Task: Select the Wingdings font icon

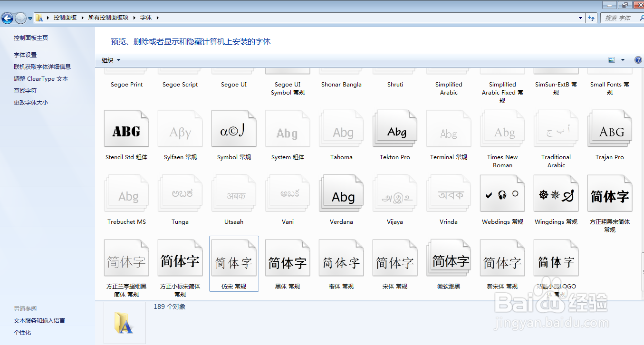Action: click(x=556, y=193)
